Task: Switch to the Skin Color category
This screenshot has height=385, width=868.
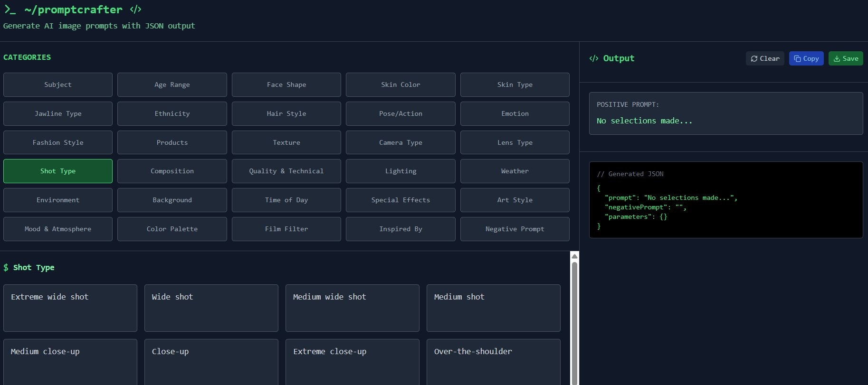Action: 401,85
